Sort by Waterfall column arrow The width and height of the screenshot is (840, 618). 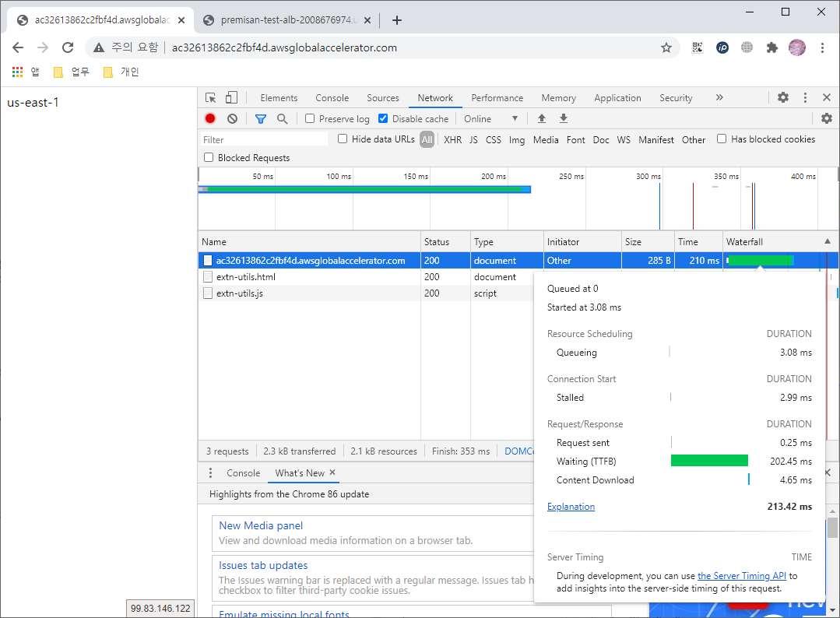827,241
